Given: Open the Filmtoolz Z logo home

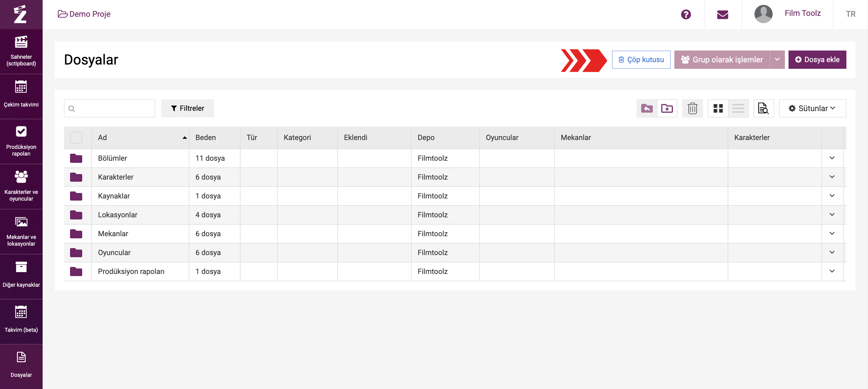Looking at the screenshot, I should [20, 14].
